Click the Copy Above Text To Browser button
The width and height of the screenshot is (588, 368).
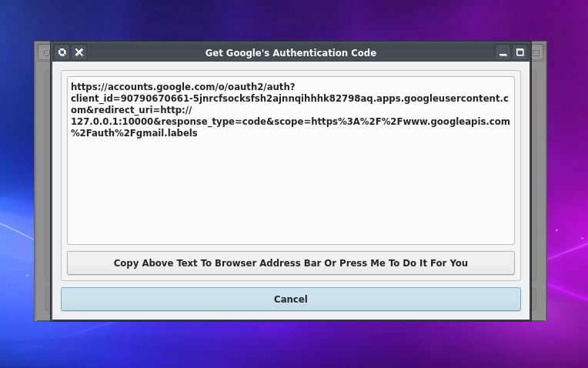coord(291,263)
